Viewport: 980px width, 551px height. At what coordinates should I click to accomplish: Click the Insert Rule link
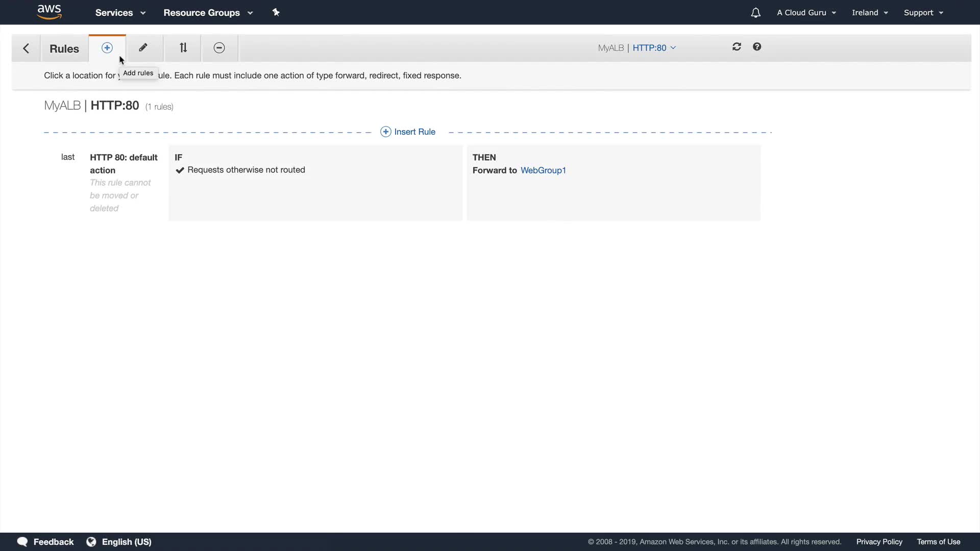point(408,132)
